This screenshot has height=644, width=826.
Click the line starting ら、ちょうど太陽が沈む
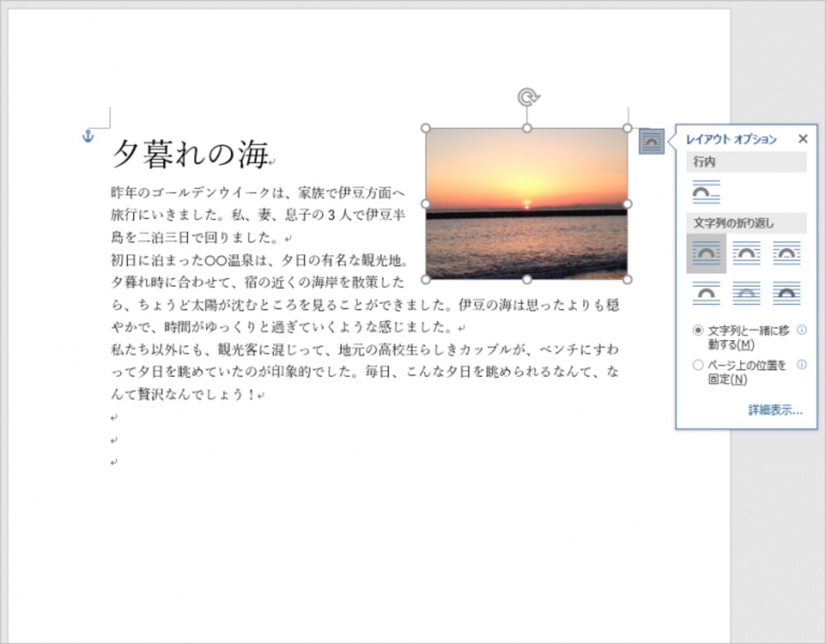tap(365, 305)
